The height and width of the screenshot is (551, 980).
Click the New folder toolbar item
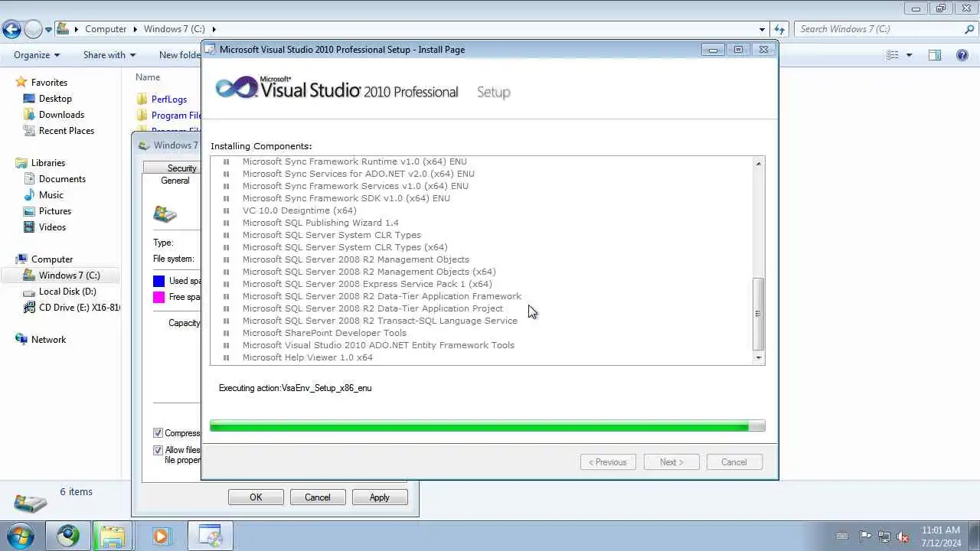coord(179,55)
